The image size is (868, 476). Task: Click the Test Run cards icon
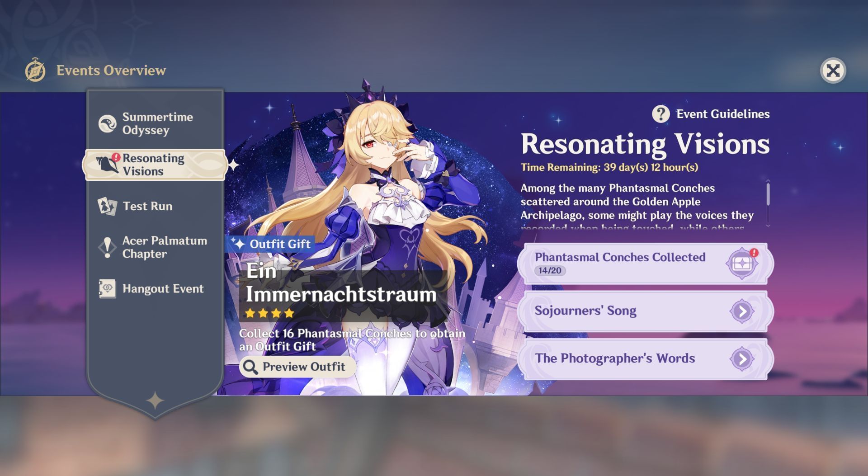click(107, 206)
